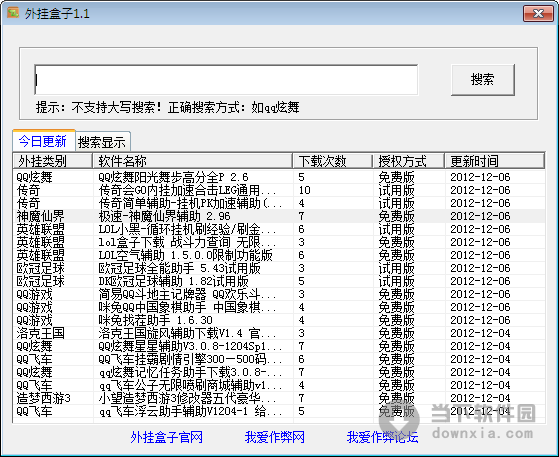Select row QQ飞车挂霸剧情引擎300一500码
This screenshot has height=457, width=559.
280,359
